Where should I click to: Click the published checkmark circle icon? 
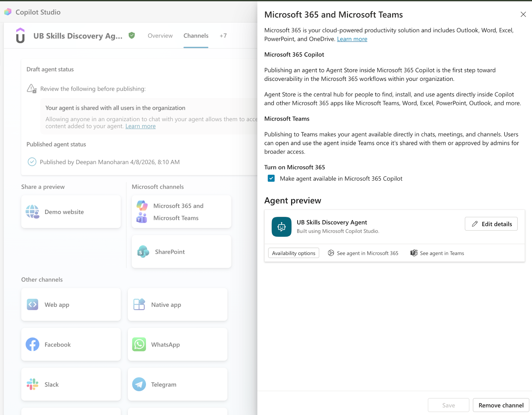pos(32,162)
